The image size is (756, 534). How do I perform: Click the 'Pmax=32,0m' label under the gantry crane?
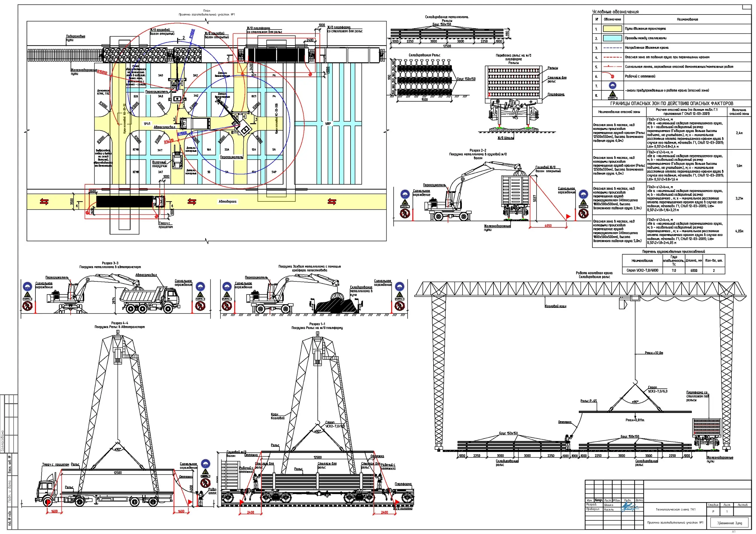(654, 353)
